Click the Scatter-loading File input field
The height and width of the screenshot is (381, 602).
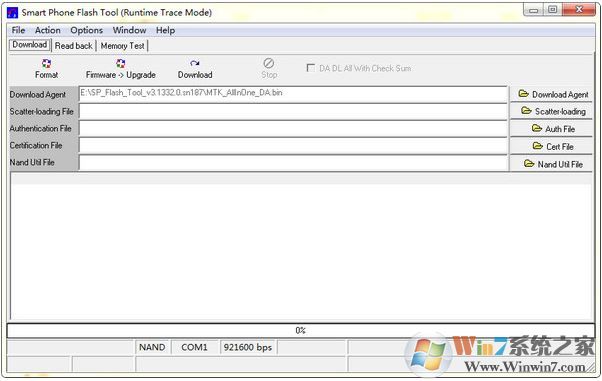click(x=293, y=112)
